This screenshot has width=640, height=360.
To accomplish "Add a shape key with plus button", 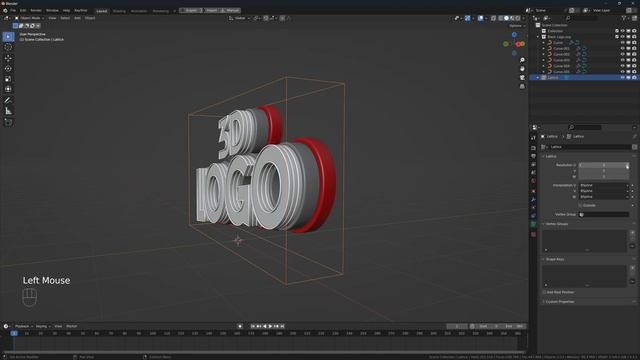I will click(x=632, y=268).
